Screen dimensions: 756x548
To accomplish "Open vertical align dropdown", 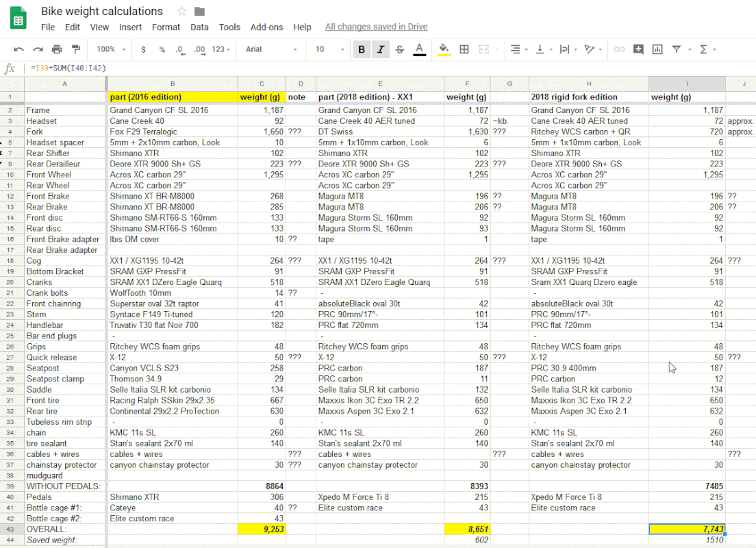I will pos(544,49).
